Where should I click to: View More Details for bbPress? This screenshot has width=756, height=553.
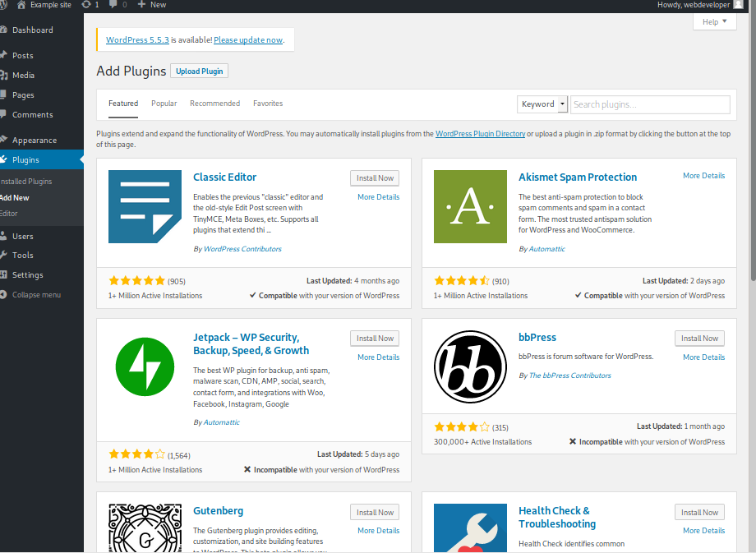(704, 357)
